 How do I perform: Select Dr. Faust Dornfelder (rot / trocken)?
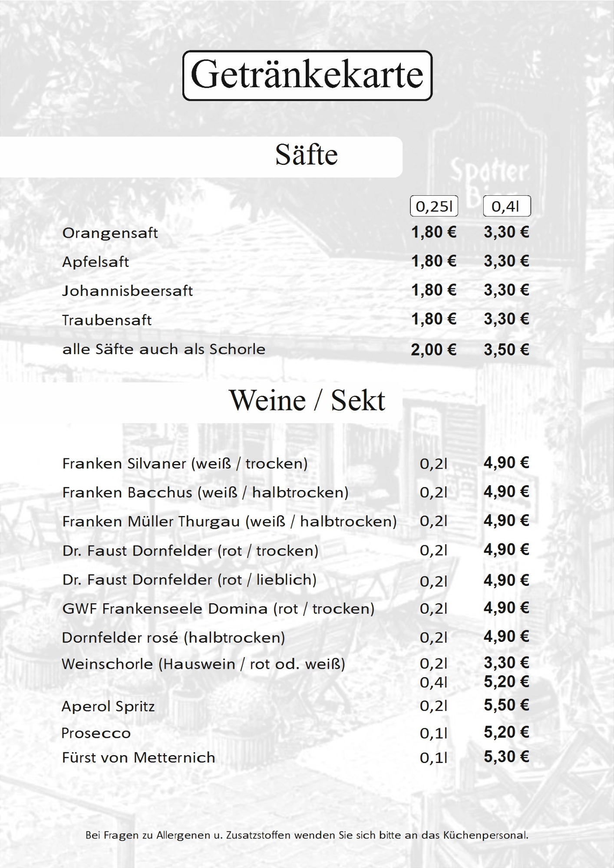(190, 551)
